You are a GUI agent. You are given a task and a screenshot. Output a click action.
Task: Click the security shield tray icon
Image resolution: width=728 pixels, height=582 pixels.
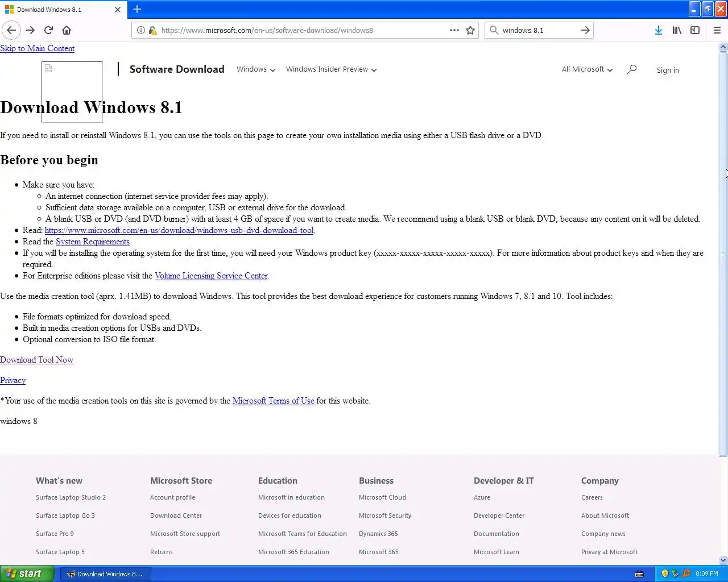click(665, 573)
